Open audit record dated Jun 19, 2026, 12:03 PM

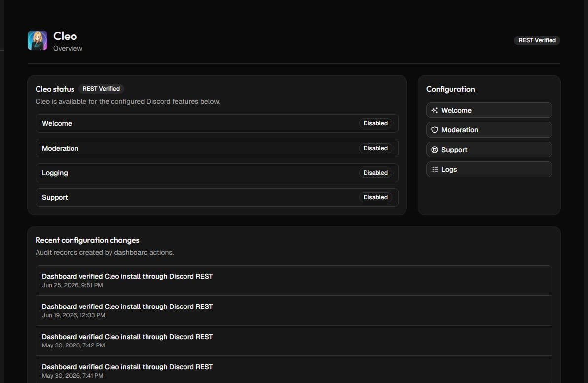point(294,310)
